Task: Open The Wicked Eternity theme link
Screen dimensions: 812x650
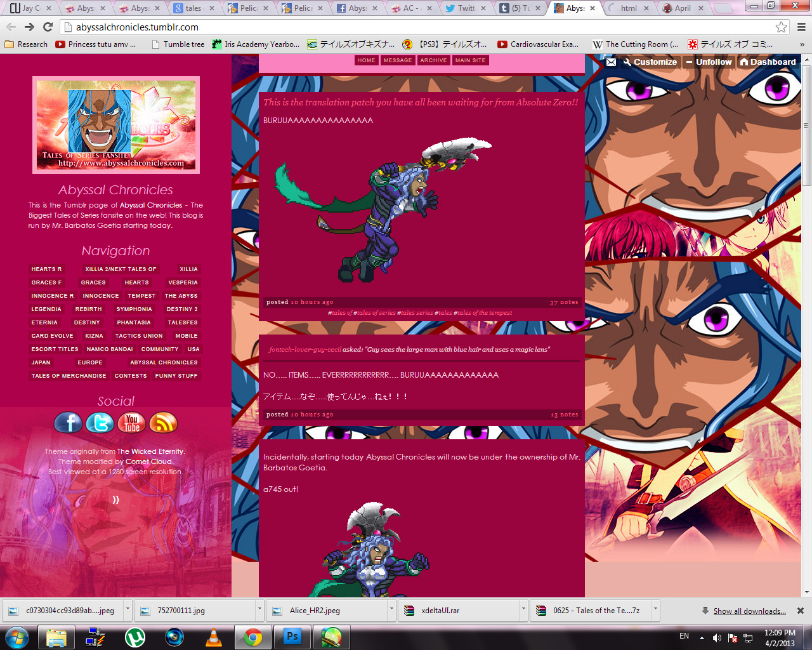Action: 150,451
